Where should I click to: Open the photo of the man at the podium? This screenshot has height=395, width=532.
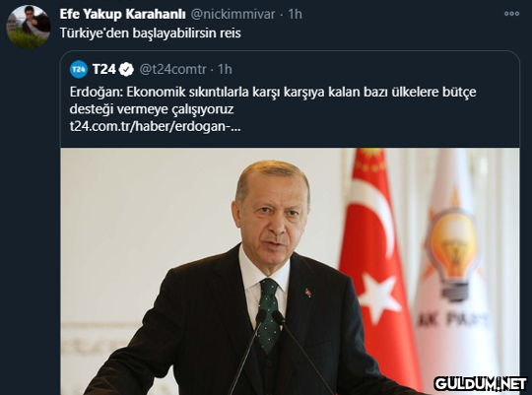pyautogui.click(x=290, y=271)
